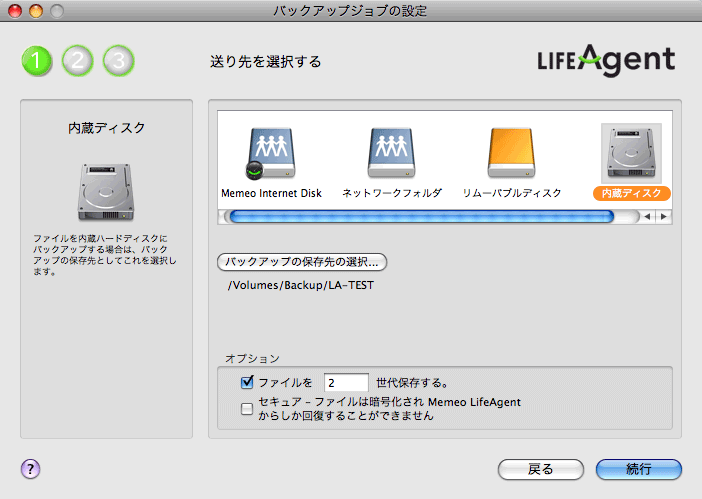The width and height of the screenshot is (702, 499).
Task: Enable the セキュア encryption checkbox
Action: tap(247, 409)
